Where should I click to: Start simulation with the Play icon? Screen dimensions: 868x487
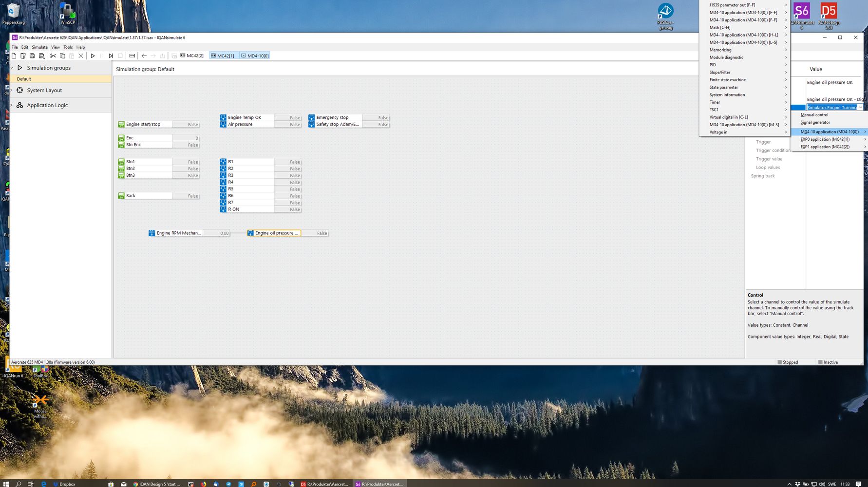(93, 56)
